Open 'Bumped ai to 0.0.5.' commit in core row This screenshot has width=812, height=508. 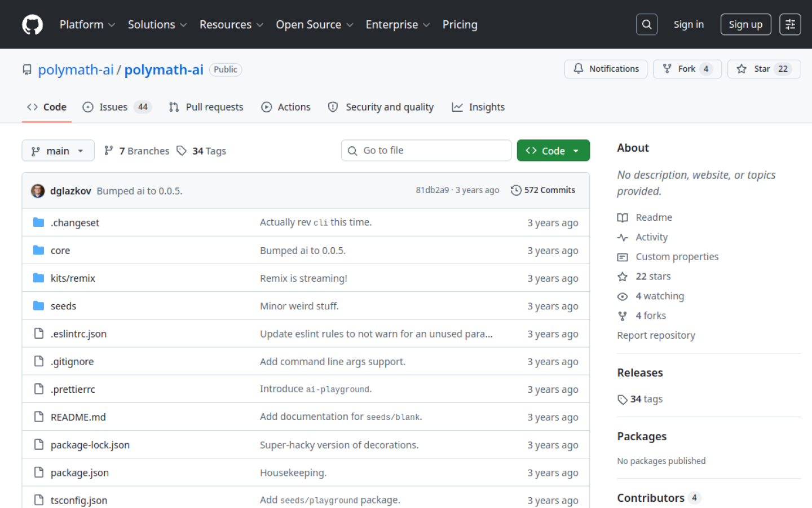pos(303,251)
